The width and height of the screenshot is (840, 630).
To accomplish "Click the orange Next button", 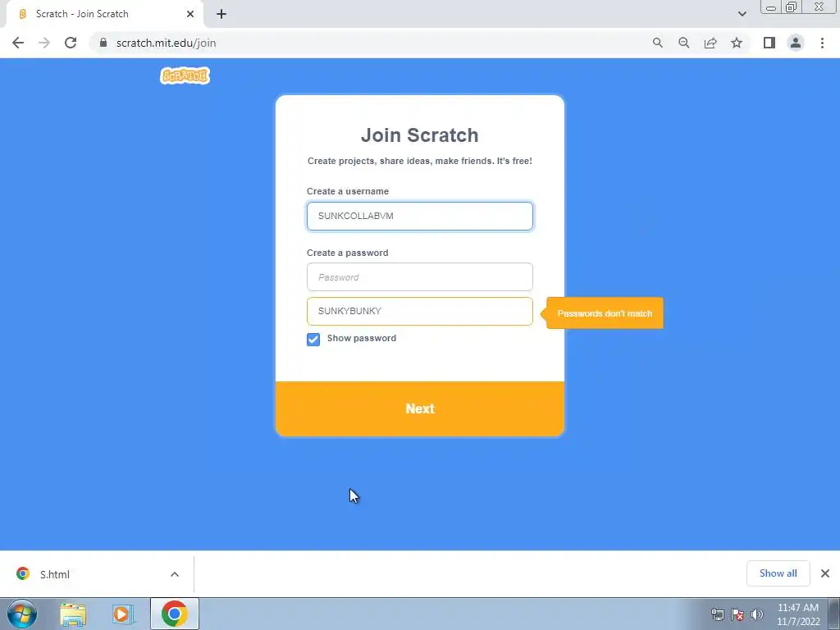I will pyautogui.click(x=419, y=409).
